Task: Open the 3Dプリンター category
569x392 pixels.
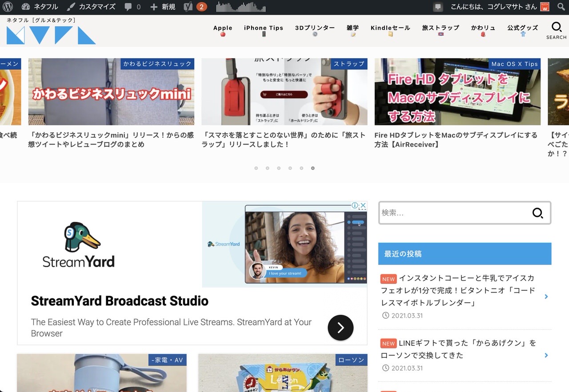Action: click(x=315, y=30)
